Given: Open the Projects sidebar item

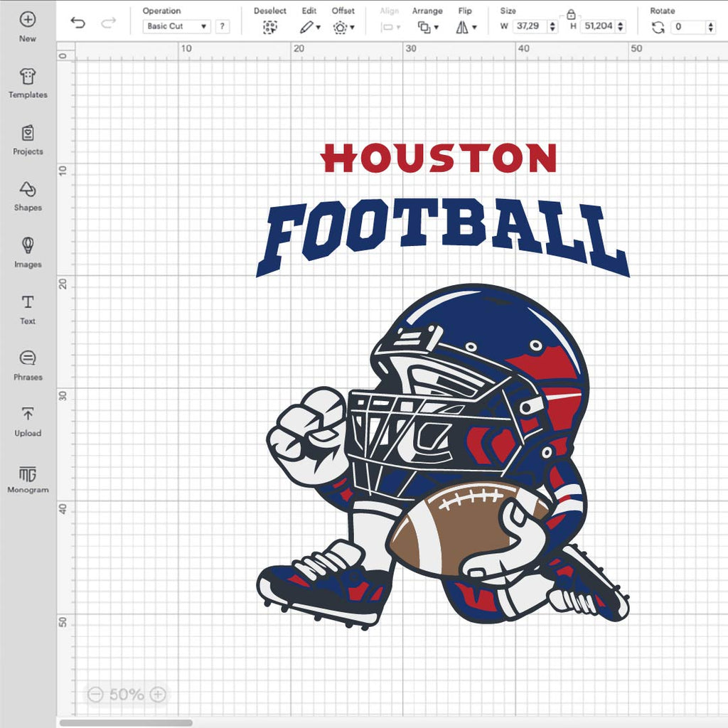Looking at the screenshot, I should [x=28, y=134].
